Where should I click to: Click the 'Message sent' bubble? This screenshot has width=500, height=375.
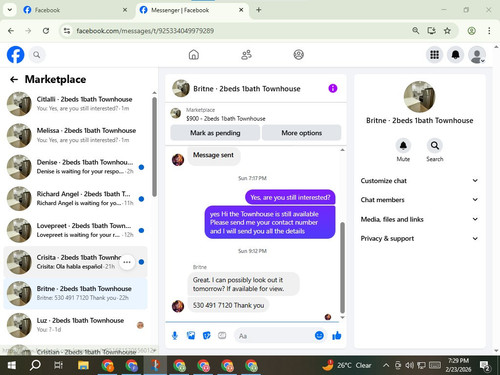pos(213,155)
